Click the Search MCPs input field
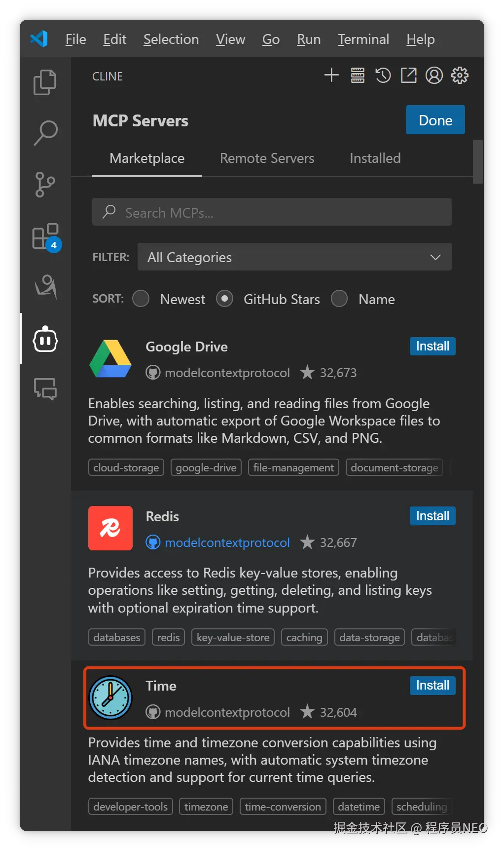504x851 pixels. 272,212
